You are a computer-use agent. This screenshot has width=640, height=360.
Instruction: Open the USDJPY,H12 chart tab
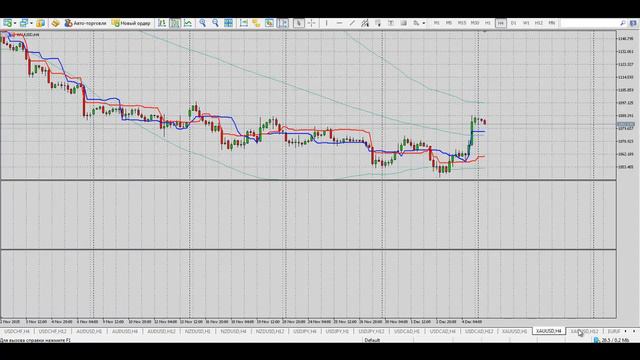[x=371, y=331]
